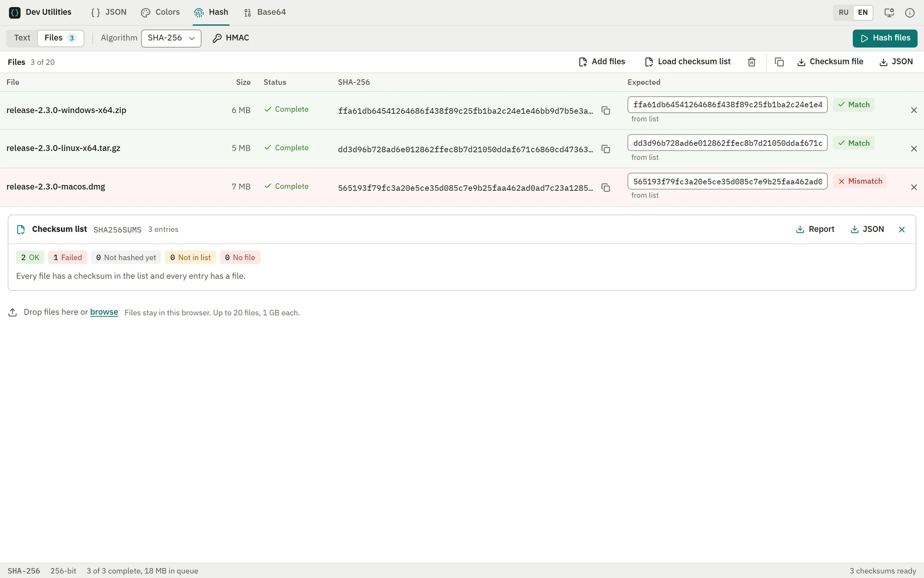Click the Hash files button

click(x=885, y=38)
